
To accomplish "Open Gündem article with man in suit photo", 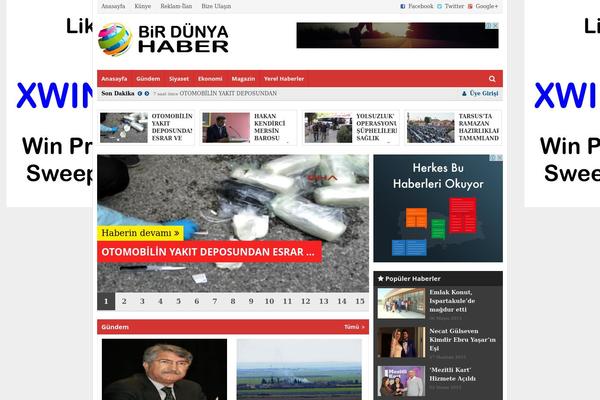I will click(x=164, y=369).
